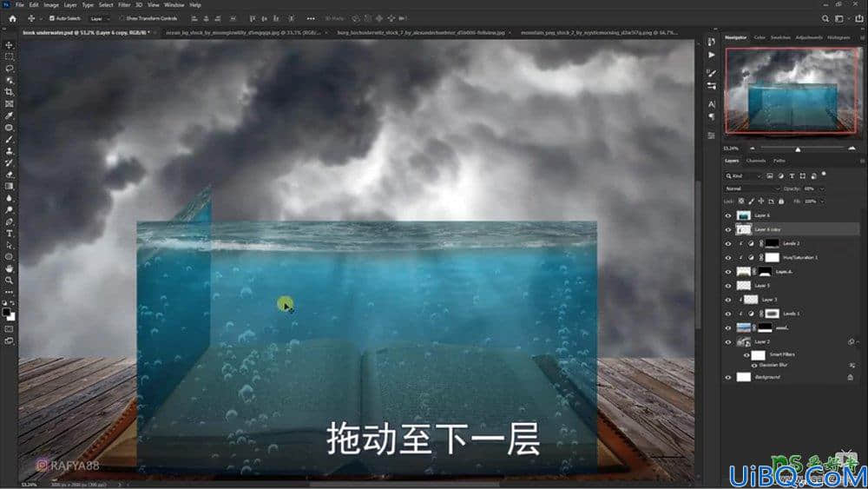Open the Window menu

174,4
